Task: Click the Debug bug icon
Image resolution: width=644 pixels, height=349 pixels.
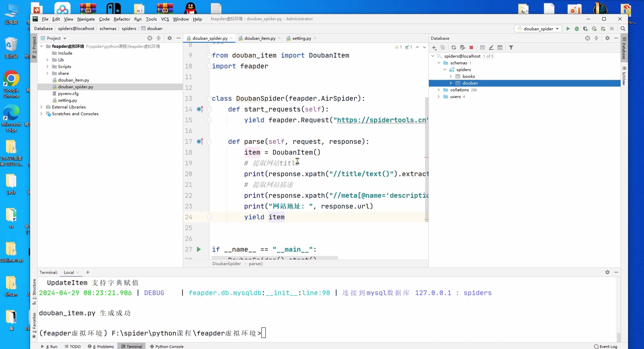Action: point(577,29)
